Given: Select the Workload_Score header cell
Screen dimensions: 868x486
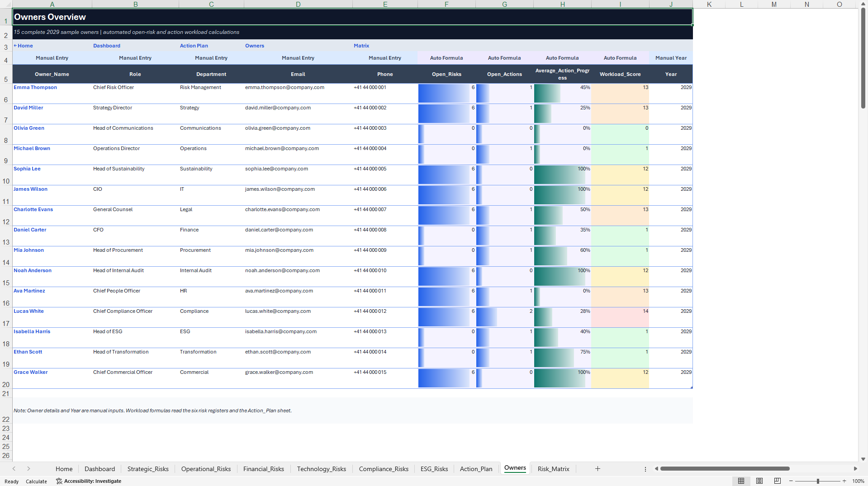Looking at the screenshot, I should coord(620,74).
